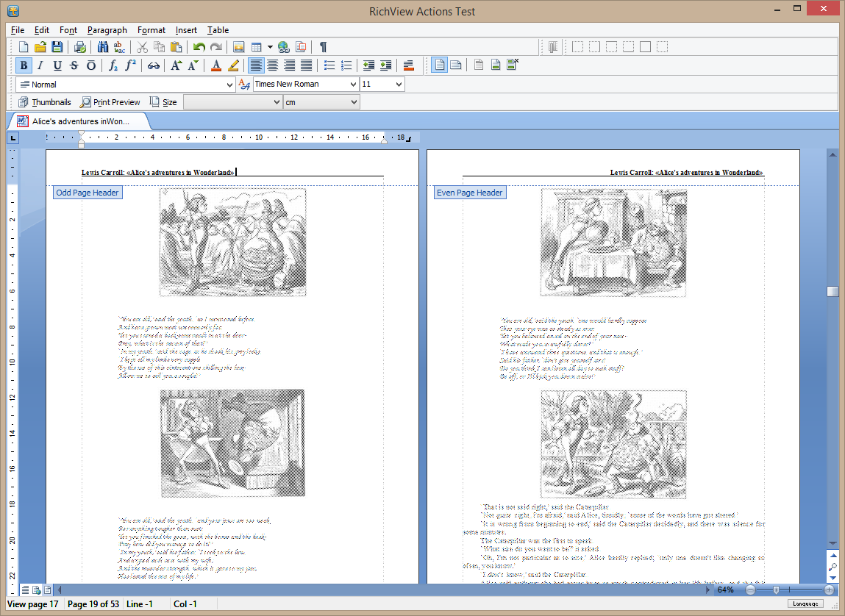Screen dimensions: 845x616
Task: Click the table column tool icon
Action: (x=553, y=47)
